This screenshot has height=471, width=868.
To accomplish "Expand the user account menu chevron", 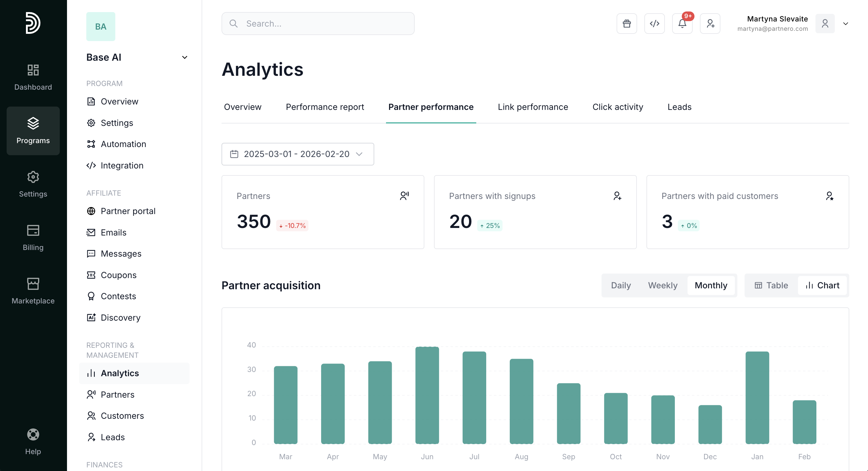I will coord(845,24).
